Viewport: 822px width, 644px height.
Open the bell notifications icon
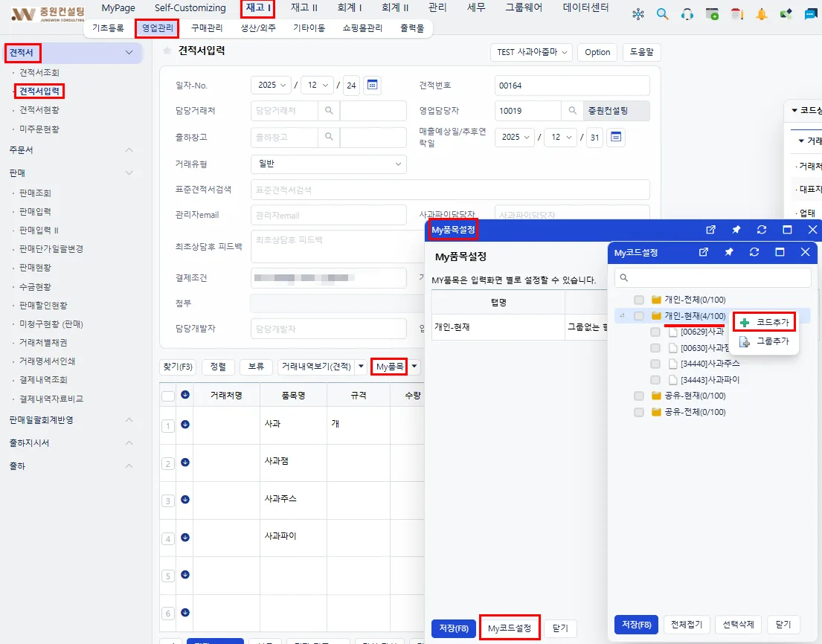click(762, 14)
